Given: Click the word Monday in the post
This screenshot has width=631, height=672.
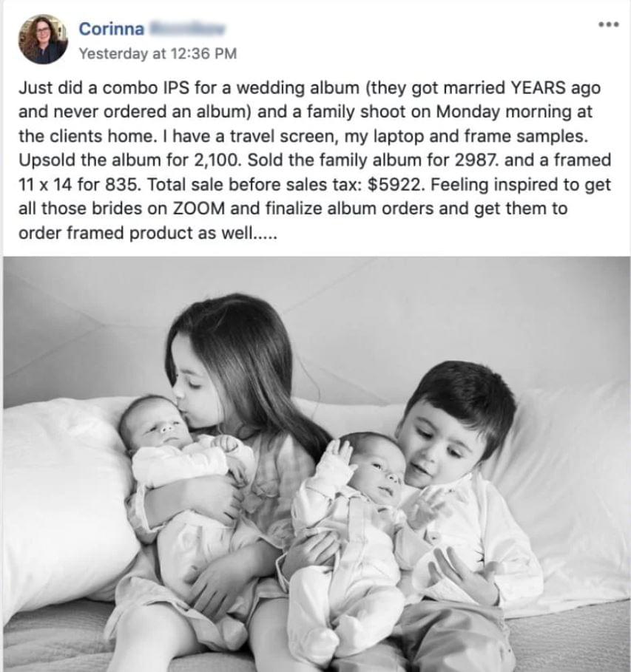Looking at the screenshot, I should point(468,112).
